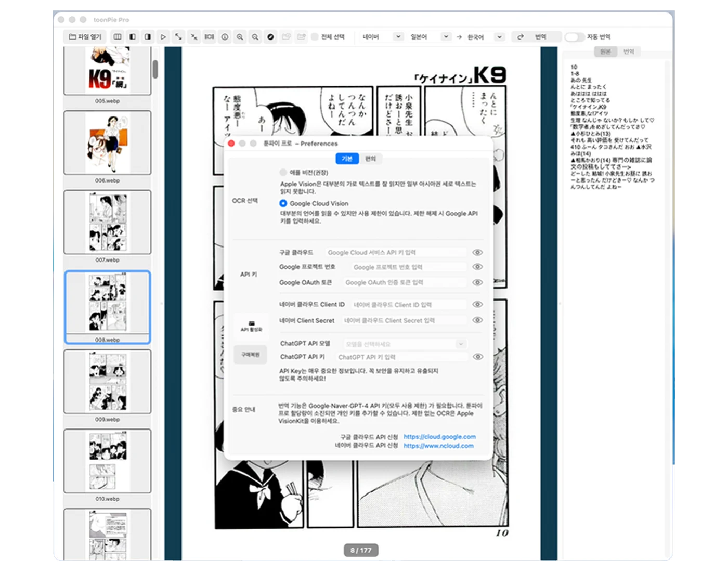The height and width of the screenshot is (572, 728).
Task: Open the 일본어 source language dropdown
Action: pos(430,37)
